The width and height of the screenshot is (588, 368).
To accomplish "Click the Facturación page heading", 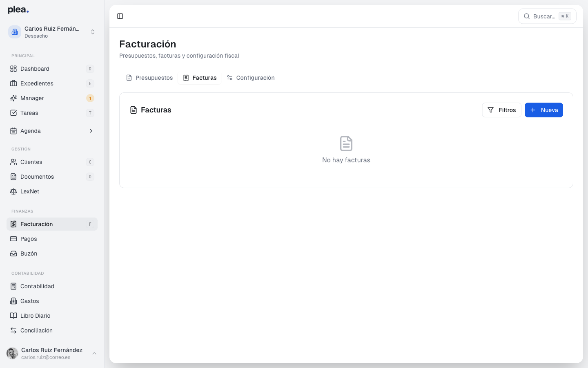I will [148, 44].
